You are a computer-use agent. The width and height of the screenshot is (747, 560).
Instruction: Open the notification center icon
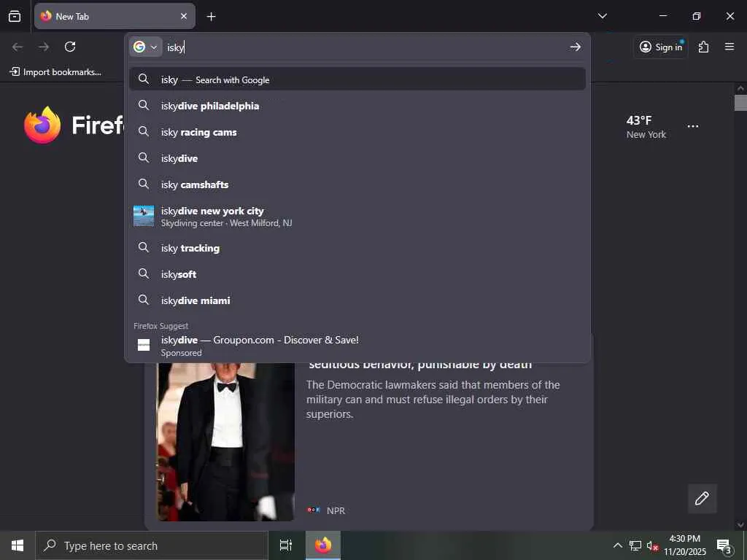click(724, 545)
